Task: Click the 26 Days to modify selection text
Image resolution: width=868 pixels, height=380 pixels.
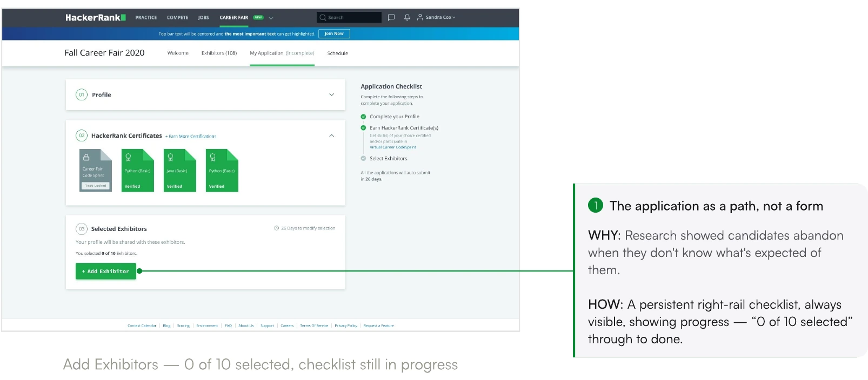Action: [308, 228]
